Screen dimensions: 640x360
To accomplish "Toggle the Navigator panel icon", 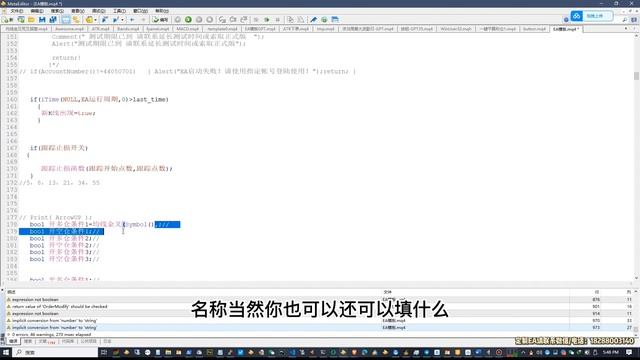I will (x=66, y=20).
